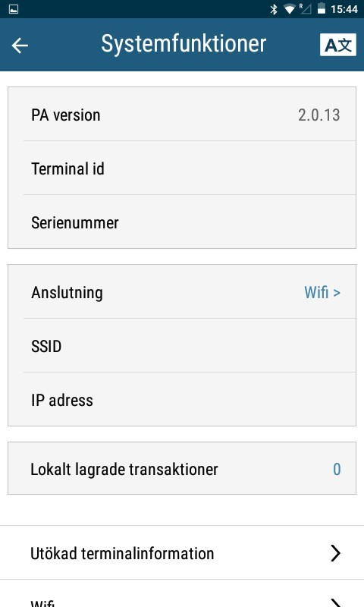Tap the Wi-Fi signal status icon
The image size is (364, 607).
pyautogui.click(x=290, y=9)
